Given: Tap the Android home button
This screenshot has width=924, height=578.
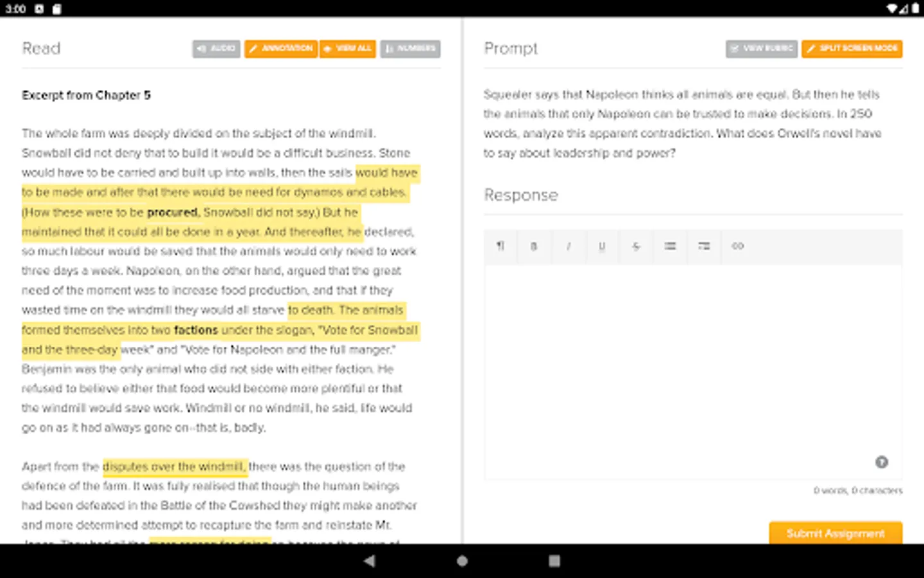Looking at the screenshot, I should pyautogui.click(x=462, y=561).
